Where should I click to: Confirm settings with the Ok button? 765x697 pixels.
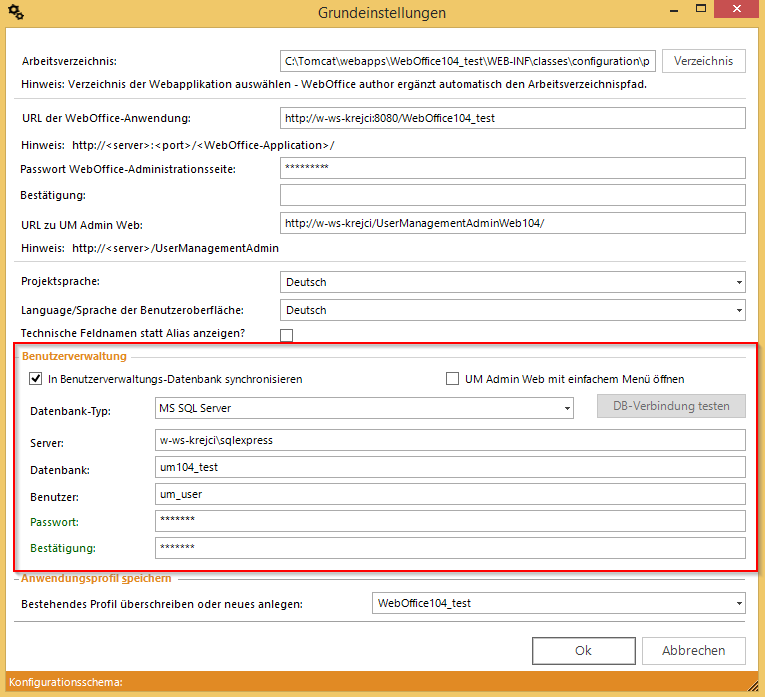click(x=583, y=650)
